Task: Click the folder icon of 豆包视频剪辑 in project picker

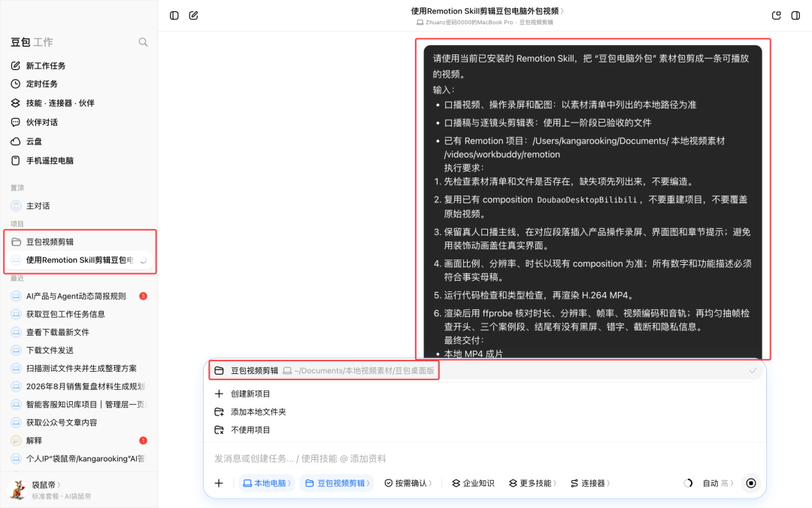Action: pyautogui.click(x=219, y=370)
